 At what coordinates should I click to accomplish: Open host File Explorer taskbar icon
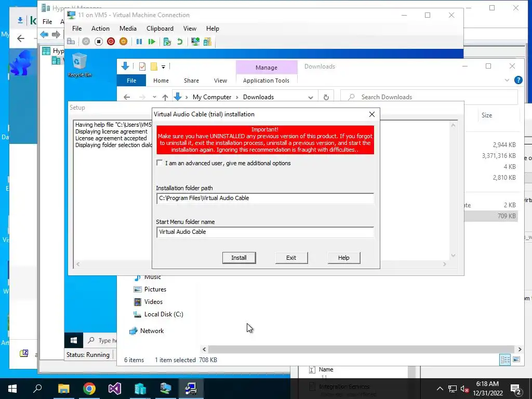pos(63,389)
